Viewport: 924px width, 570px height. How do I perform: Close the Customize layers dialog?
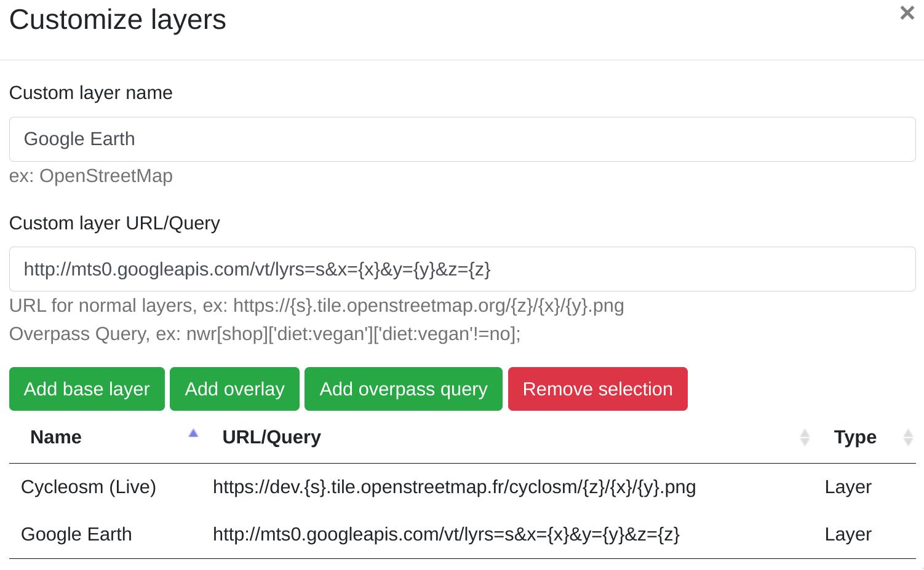[907, 13]
